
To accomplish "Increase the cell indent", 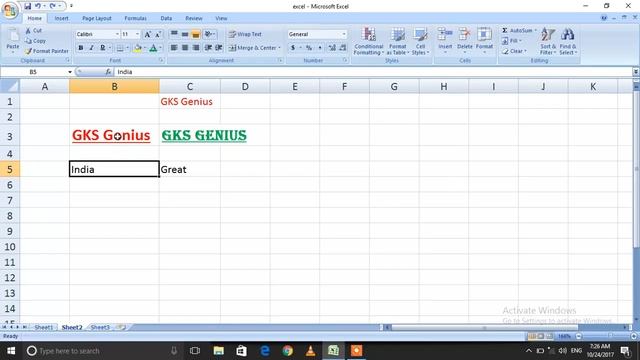I will click(x=219, y=48).
